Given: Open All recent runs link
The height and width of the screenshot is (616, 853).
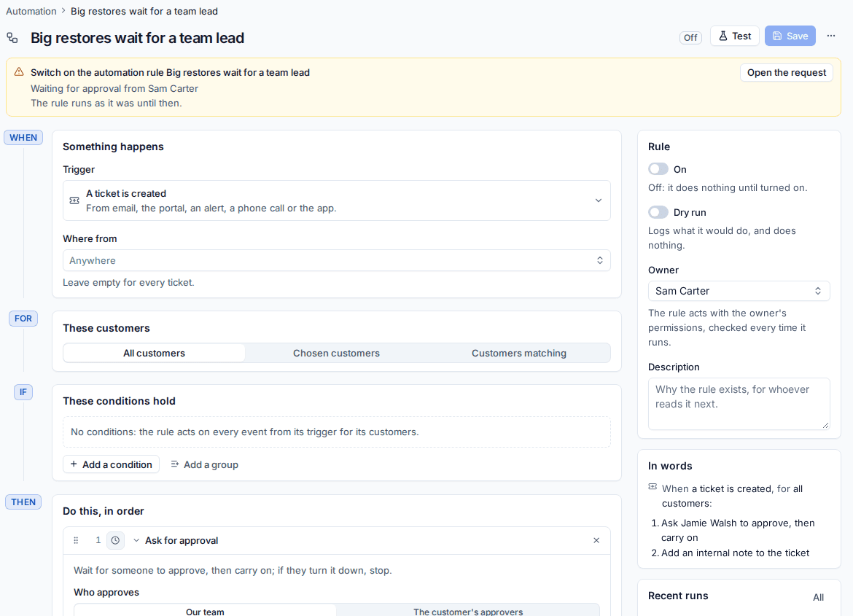Looking at the screenshot, I should [x=818, y=597].
